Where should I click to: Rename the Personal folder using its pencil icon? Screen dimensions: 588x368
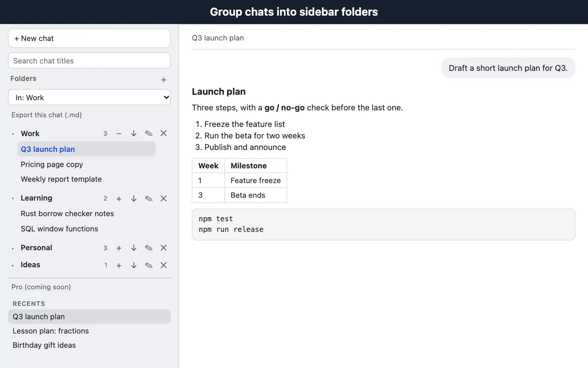148,248
